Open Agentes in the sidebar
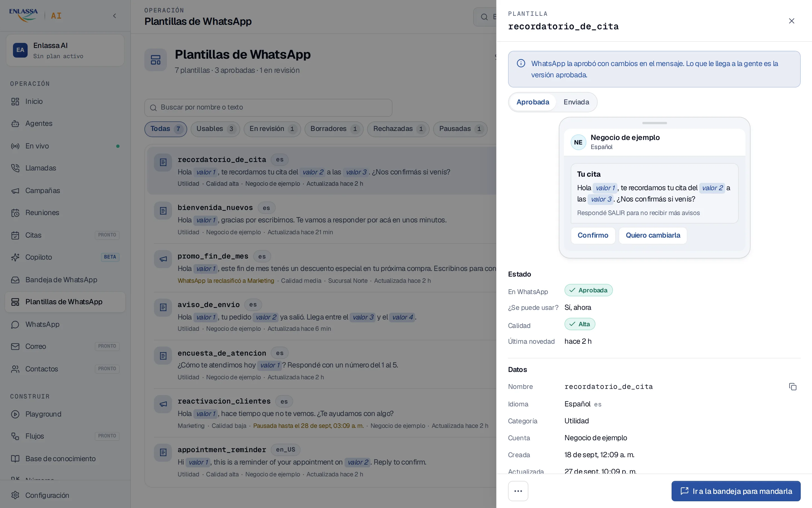 pyautogui.click(x=65, y=124)
